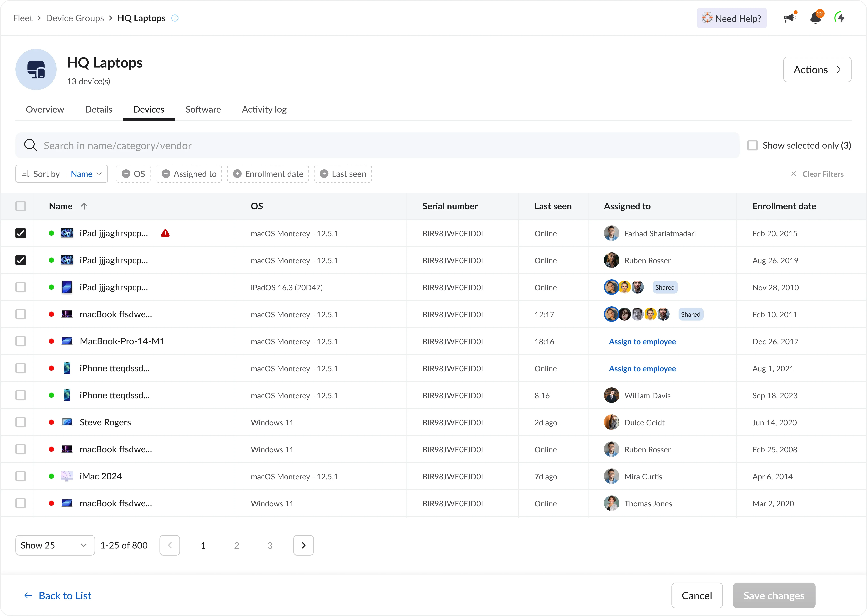Click the Save changes button
867x616 pixels.
click(774, 596)
